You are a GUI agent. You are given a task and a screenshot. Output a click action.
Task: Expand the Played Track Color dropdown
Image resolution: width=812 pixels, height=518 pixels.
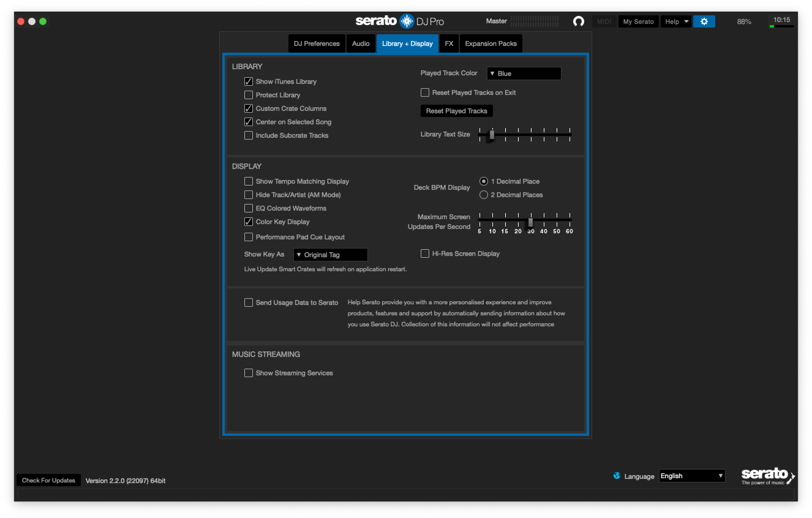click(x=523, y=73)
